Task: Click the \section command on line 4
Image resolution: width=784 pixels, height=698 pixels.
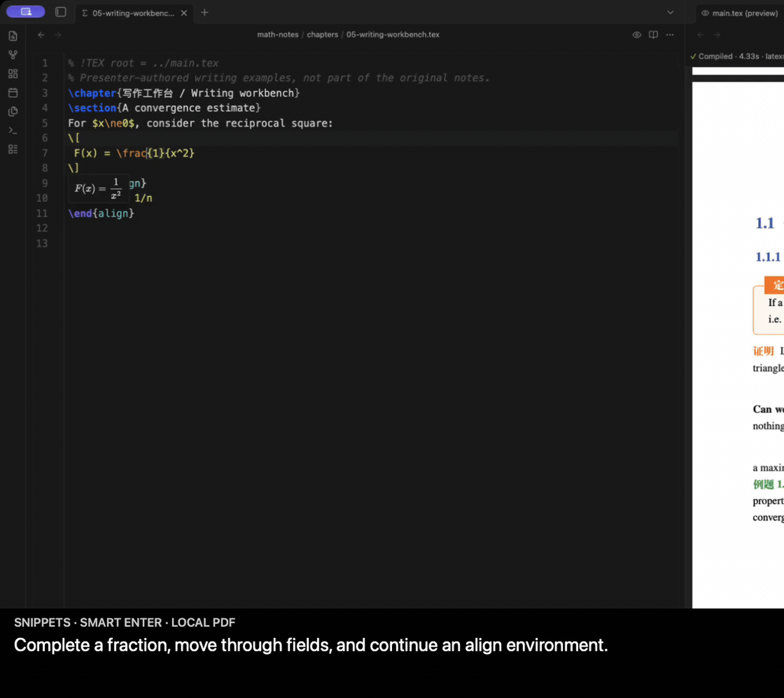Action: click(x=92, y=108)
